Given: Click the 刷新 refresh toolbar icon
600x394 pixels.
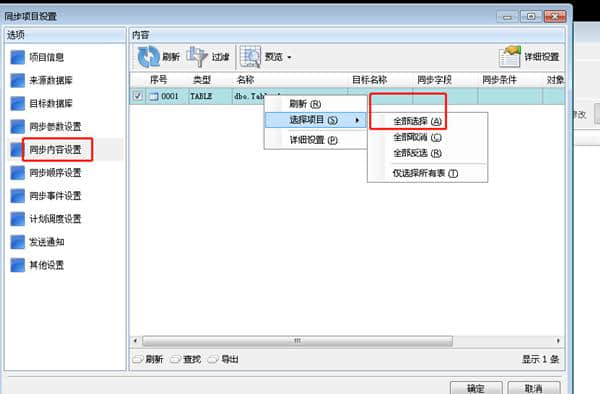Looking at the screenshot, I should 148,57.
